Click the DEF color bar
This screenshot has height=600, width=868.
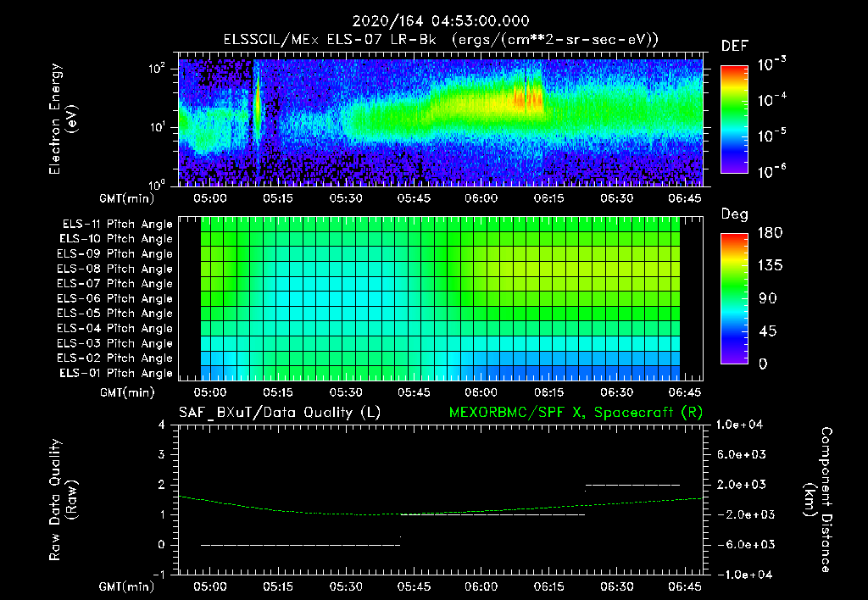(734, 119)
